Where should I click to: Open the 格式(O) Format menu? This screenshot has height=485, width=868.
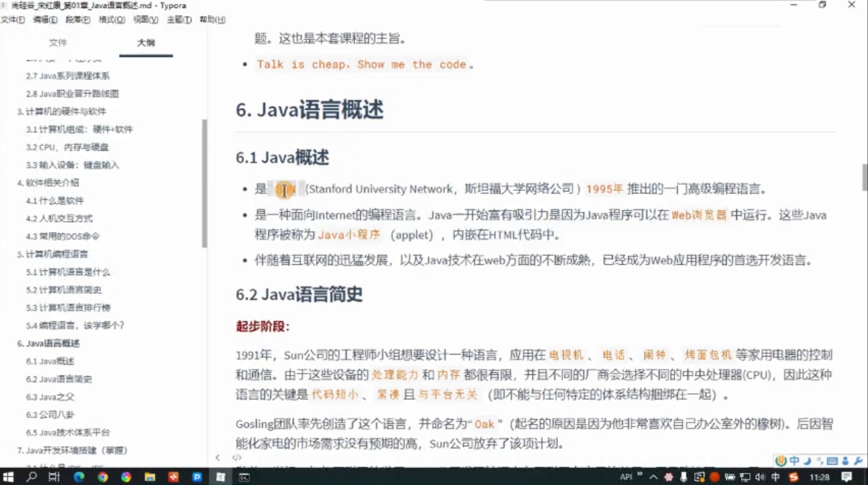point(111,20)
